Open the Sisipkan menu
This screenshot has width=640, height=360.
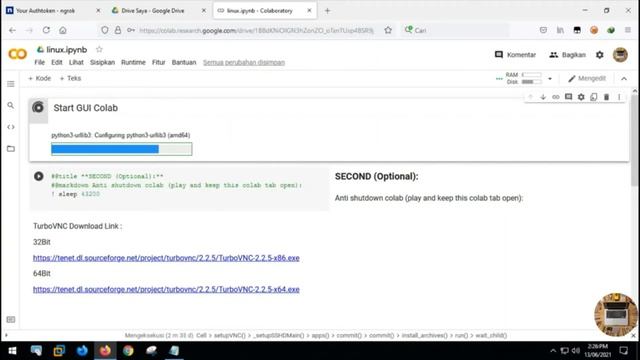pyautogui.click(x=102, y=62)
